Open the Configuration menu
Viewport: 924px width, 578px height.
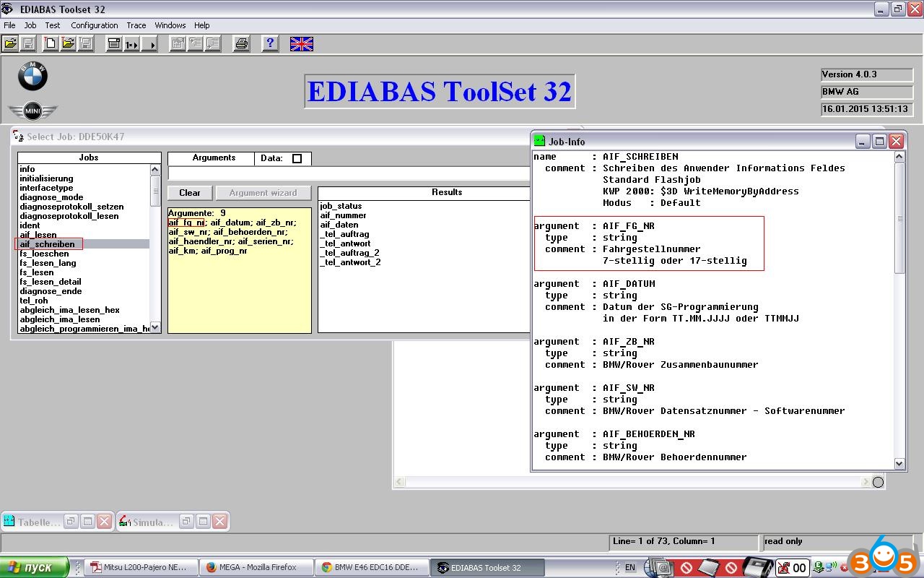(x=95, y=25)
